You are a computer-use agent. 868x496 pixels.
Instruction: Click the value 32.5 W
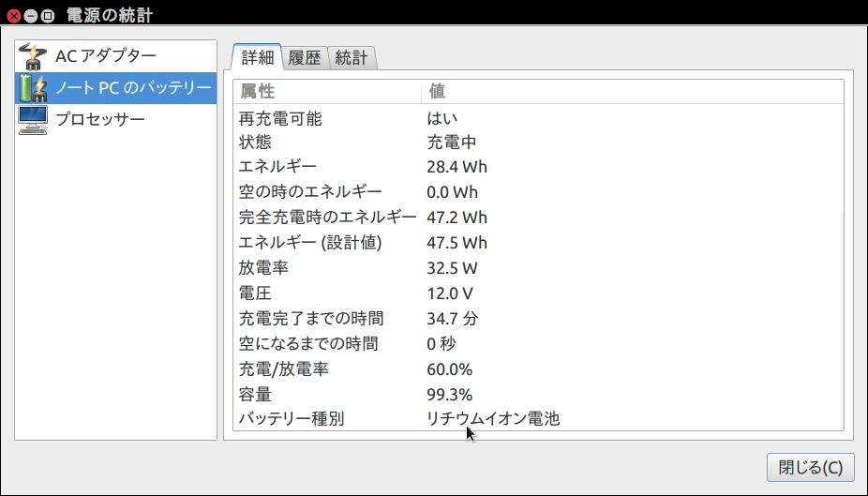(452, 268)
